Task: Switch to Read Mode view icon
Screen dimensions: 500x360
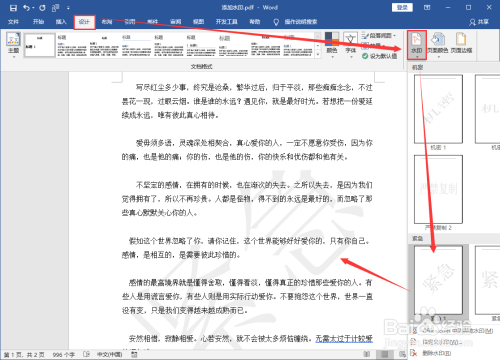Action: [367, 354]
